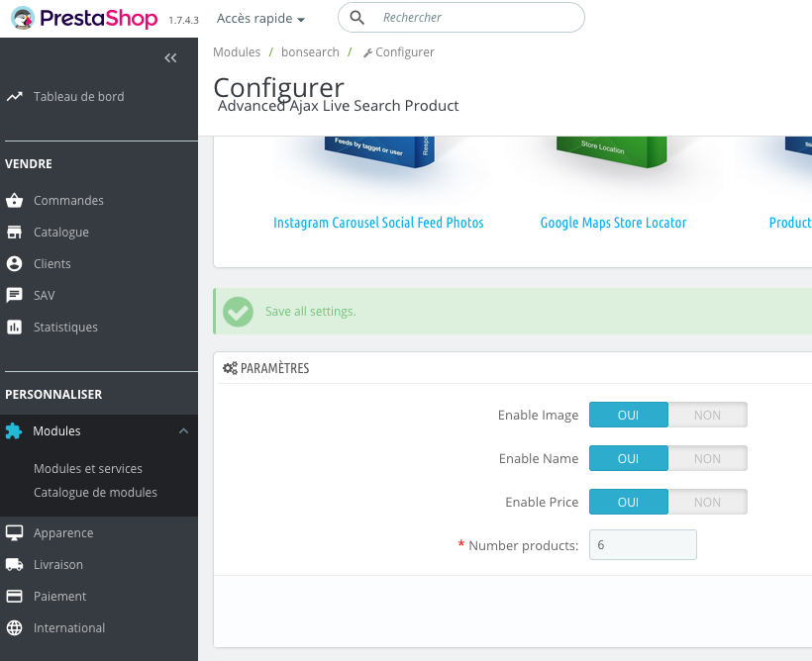This screenshot has height=661, width=812.
Task: Click the Apparence monitor icon
Action: tap(15, 532)
